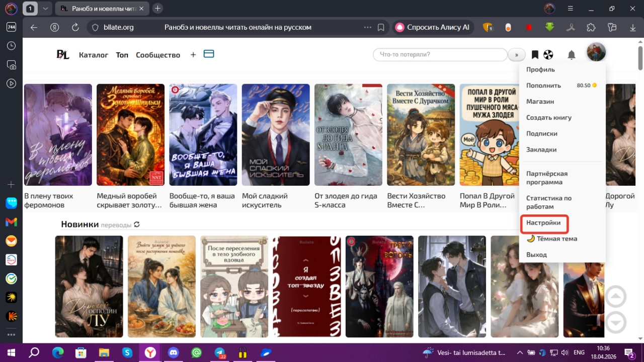Click the Что-то потеряли search field
This screenshot has height=362, width=644.
click(440, 54)
